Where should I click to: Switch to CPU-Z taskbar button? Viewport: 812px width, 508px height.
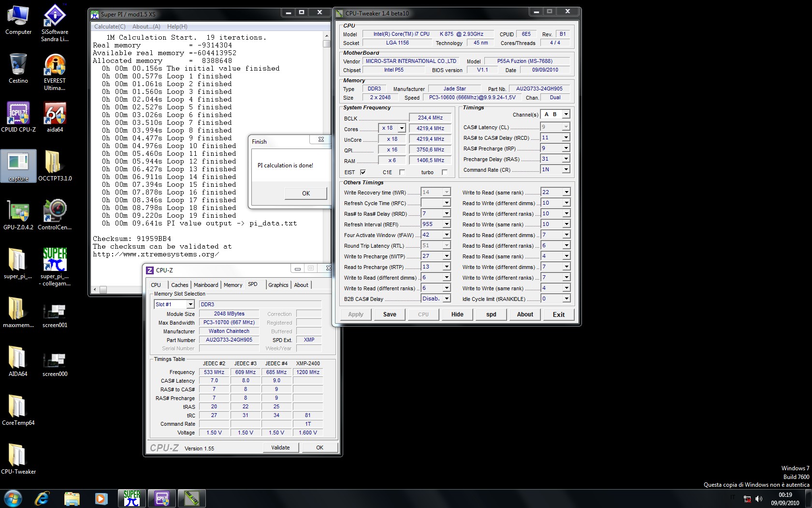pos(162,498)
